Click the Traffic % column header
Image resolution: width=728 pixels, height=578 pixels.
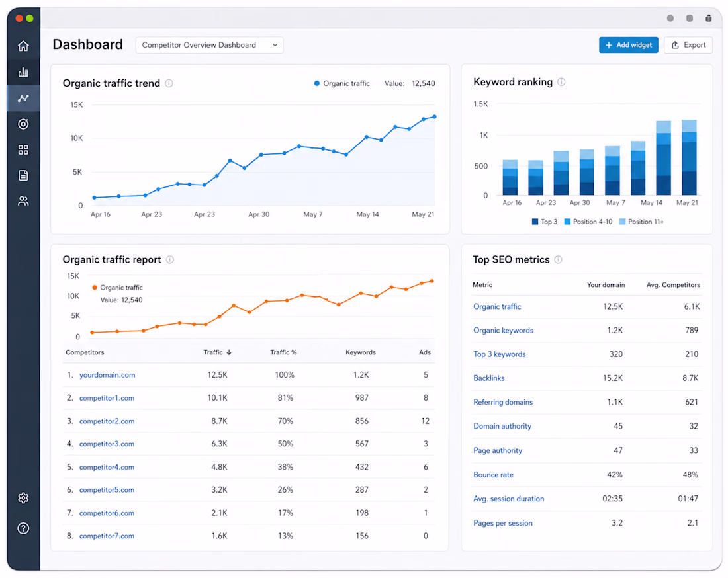tap(283, 352)
